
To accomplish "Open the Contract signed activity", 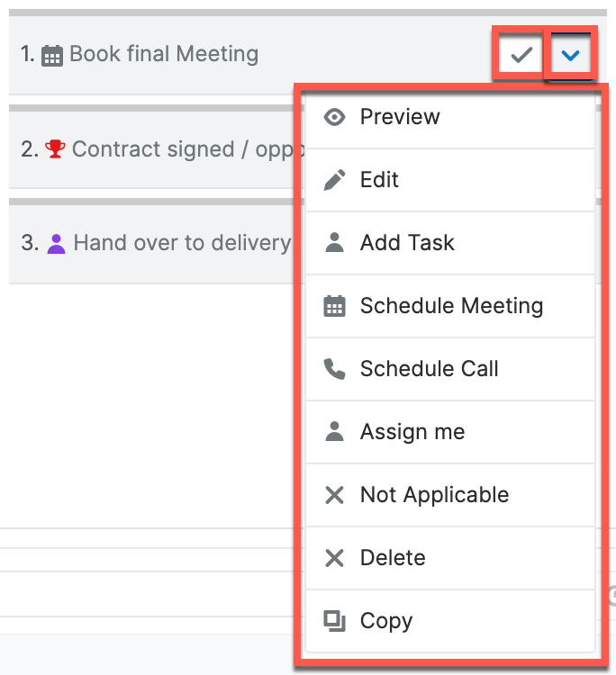I will 180,148.
